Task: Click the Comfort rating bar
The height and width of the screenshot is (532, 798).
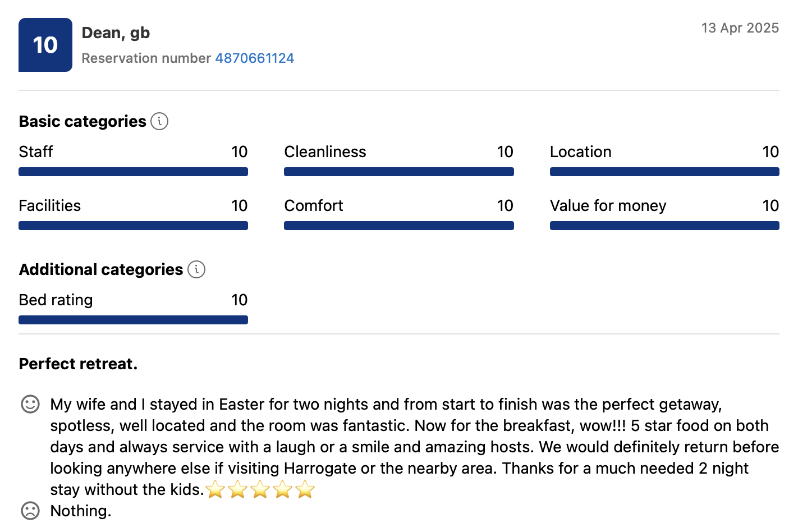Action: 398,226
